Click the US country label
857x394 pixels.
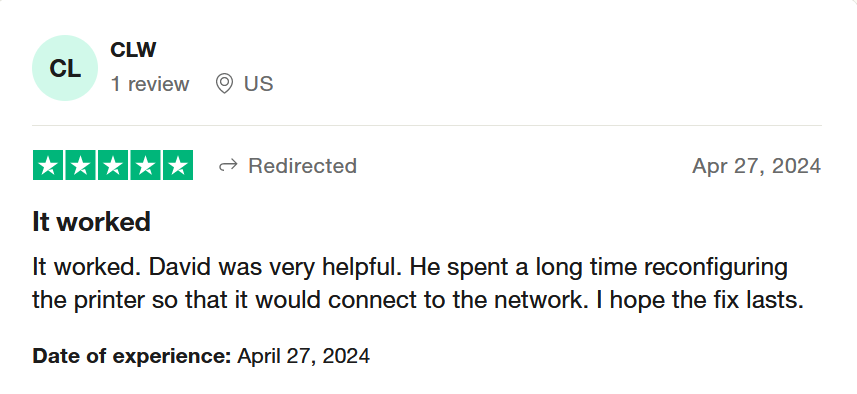point(259,84)
